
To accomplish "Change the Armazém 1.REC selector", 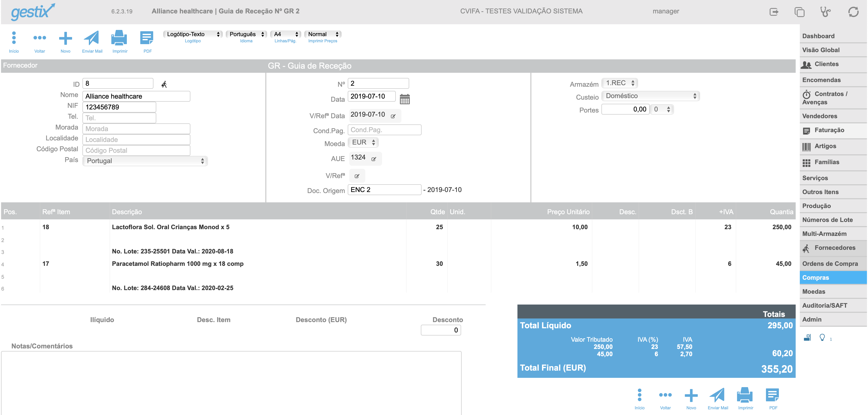I will pyautogui.click(x=619, y=83).
